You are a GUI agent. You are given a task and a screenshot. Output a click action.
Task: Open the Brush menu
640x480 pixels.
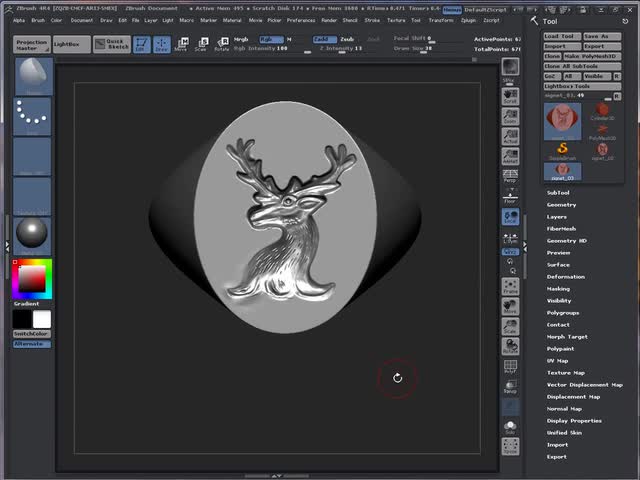[x=38, y=20]
